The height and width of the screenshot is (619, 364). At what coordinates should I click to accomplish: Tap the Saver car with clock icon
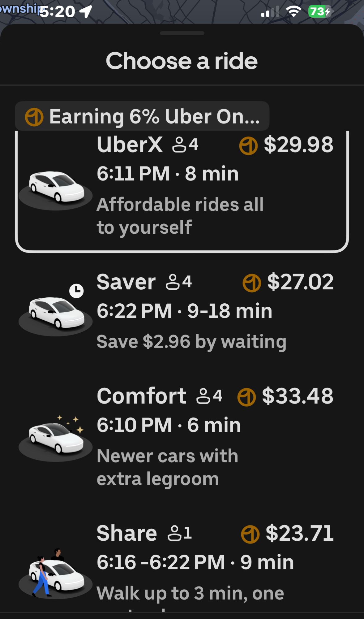[x=56, y=312]
